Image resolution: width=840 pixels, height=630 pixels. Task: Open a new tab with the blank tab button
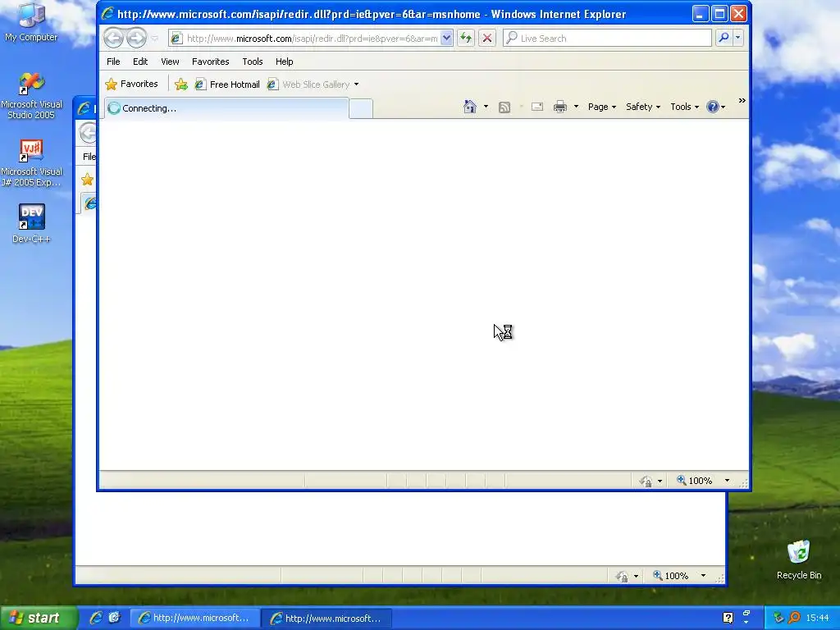[x=361, y=109]
